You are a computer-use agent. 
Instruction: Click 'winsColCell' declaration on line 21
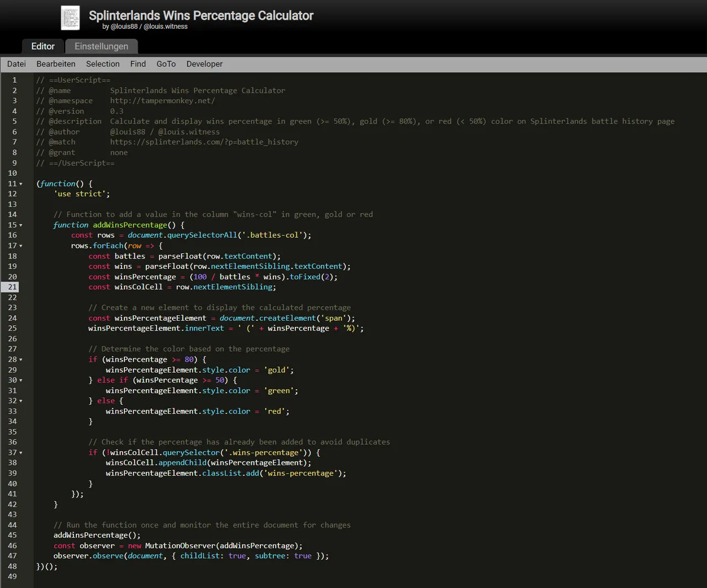(x=139, y=287)
